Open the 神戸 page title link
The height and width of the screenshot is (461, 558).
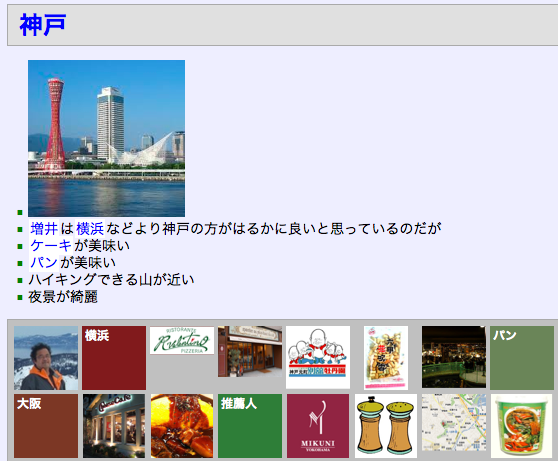click(x=43, y=25)
